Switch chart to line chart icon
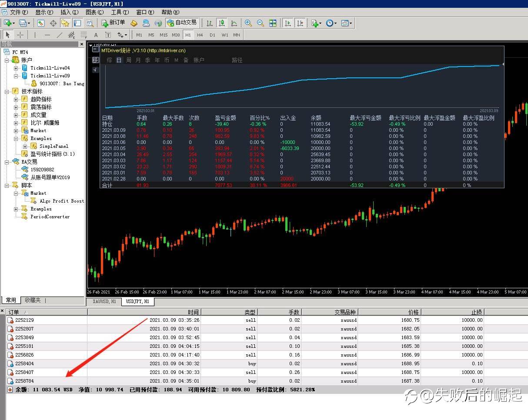This screenshot has height=420, width=528. tap(234, 23)
